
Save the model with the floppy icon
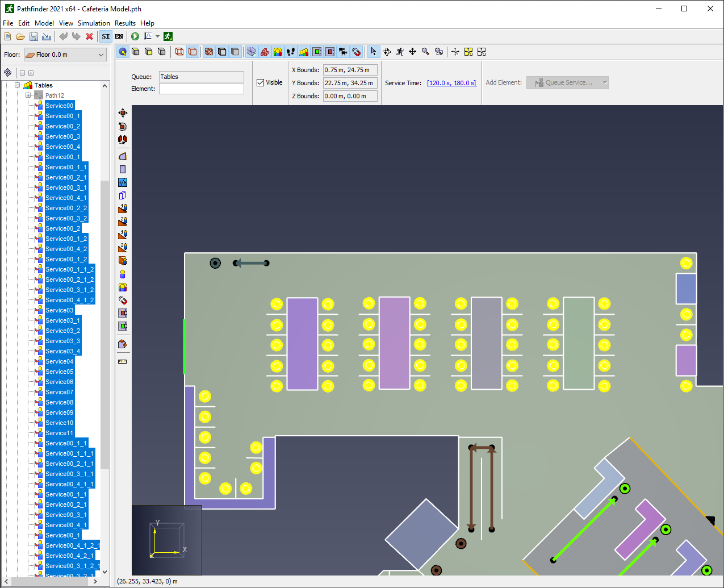click(x=34, y=36)
